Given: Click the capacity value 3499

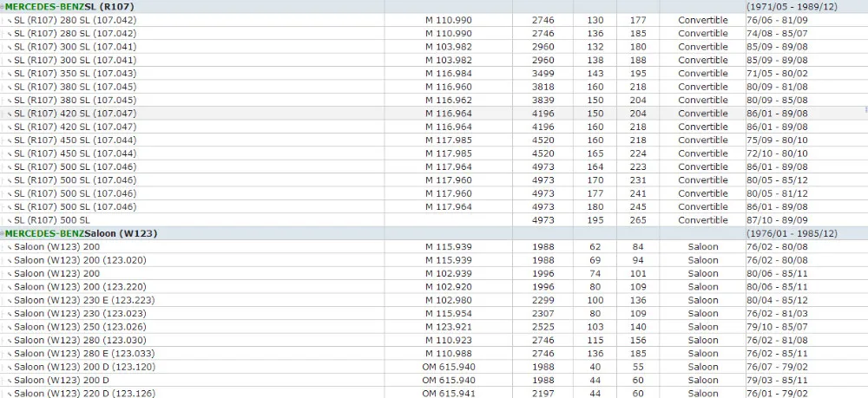Looking at the screenshot, I should point(543,74).
